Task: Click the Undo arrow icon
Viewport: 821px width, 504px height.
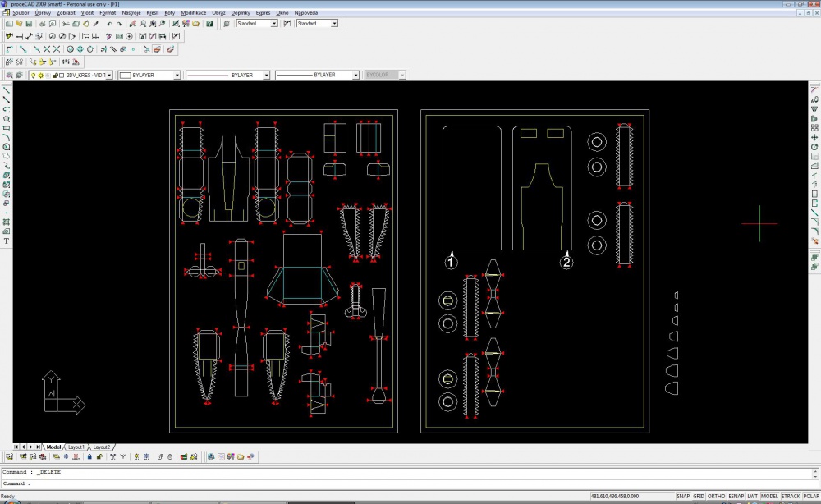Action: coord(109,24)
